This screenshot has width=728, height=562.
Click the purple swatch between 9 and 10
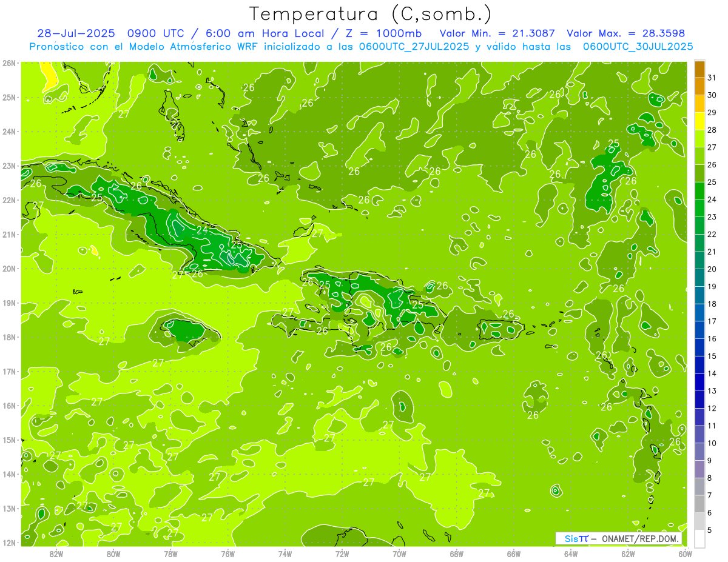point(699,452)
